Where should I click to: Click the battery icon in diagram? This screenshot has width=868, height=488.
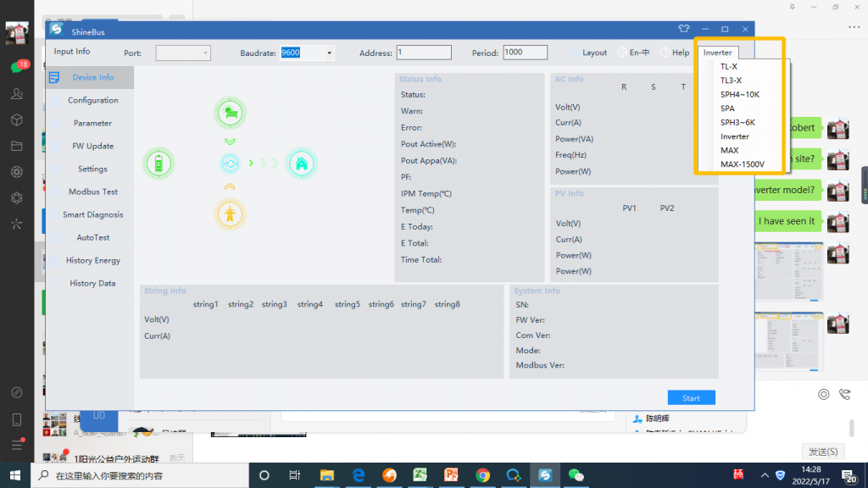(159, 164)
